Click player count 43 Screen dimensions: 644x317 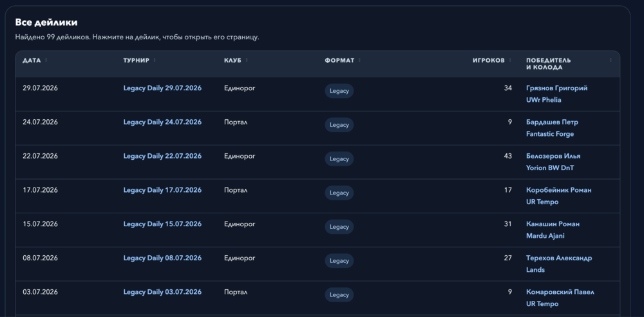pyautogui.click(x=508, y=156)
